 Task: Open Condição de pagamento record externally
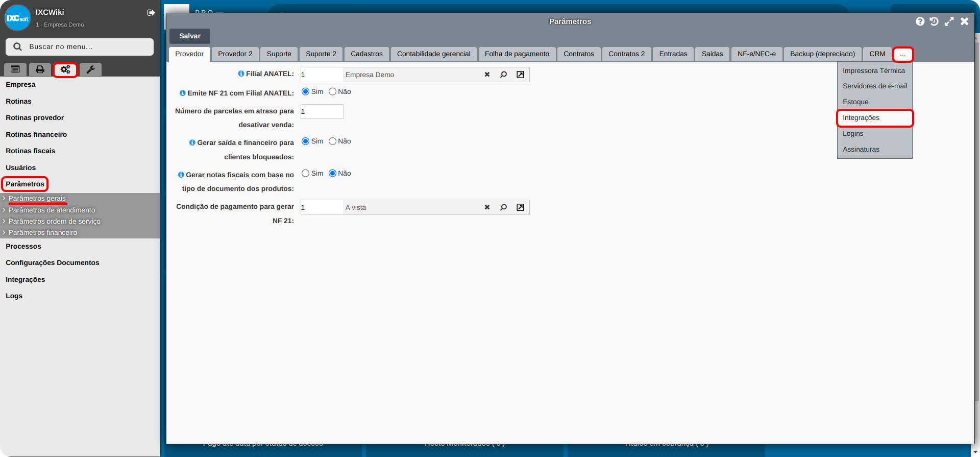520,207
